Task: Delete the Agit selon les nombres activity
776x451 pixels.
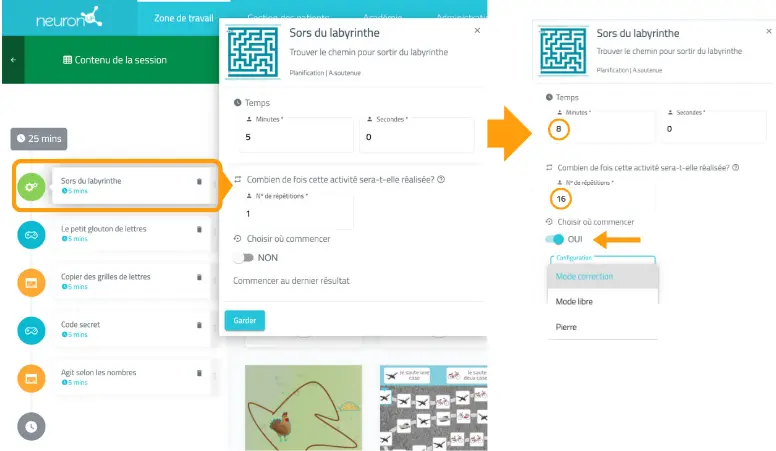Action: pyautogui.click(x=199, y=373)
